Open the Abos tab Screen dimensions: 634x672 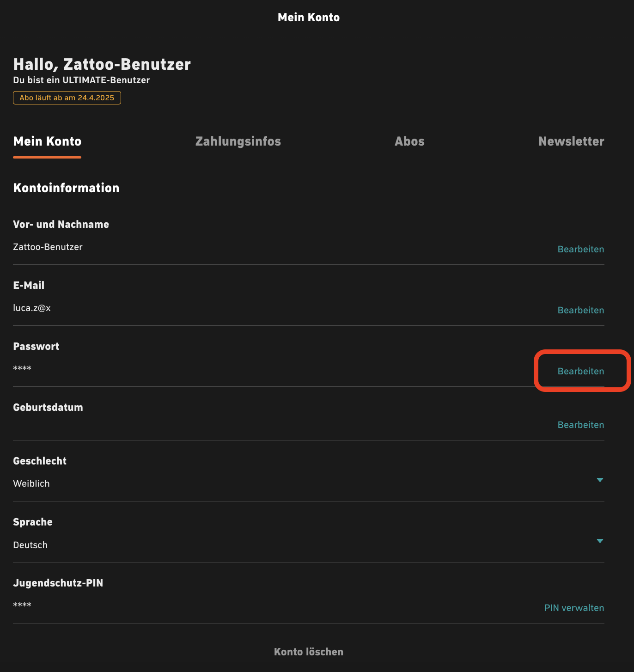[x=409, y=141]
